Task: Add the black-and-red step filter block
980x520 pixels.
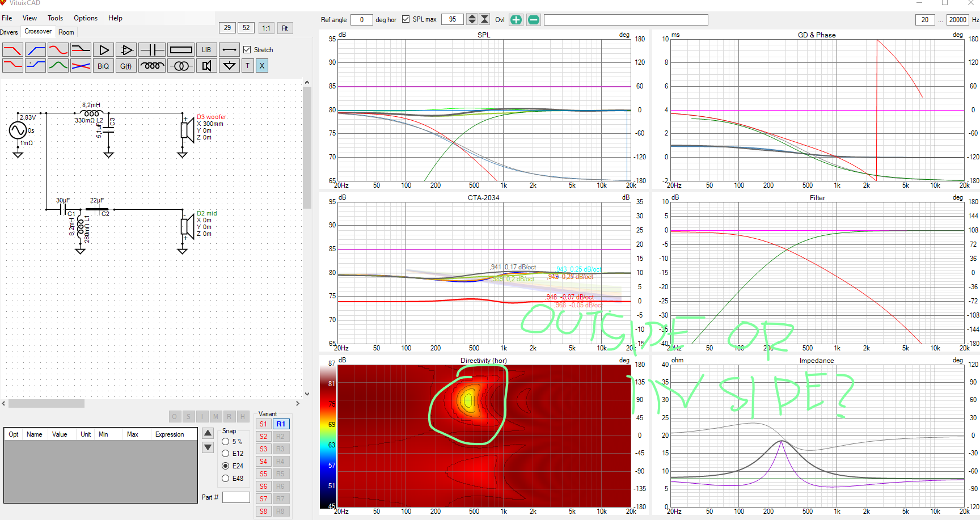Action: pos(81,50)
